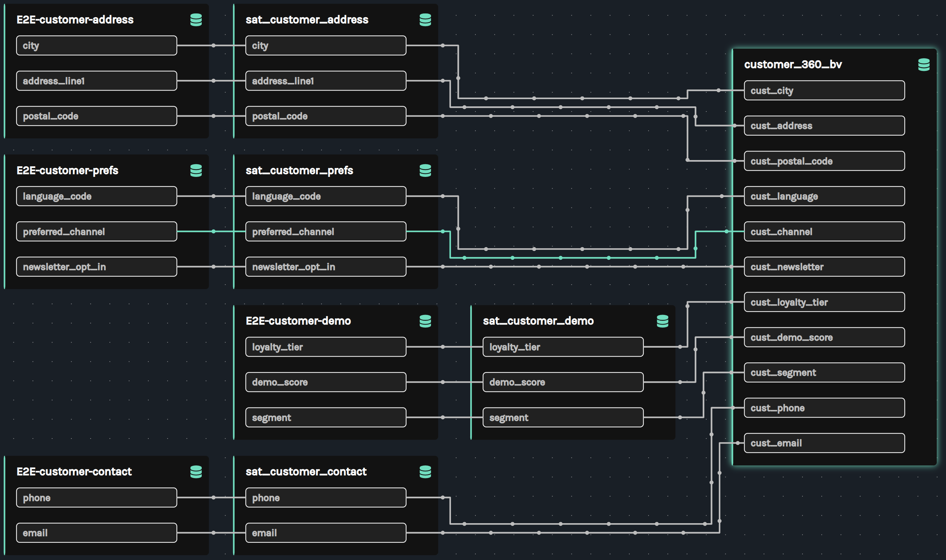Click the sat_customer_prefs node title
Viewport: 946px width, 560px height.
click(299, 171)
